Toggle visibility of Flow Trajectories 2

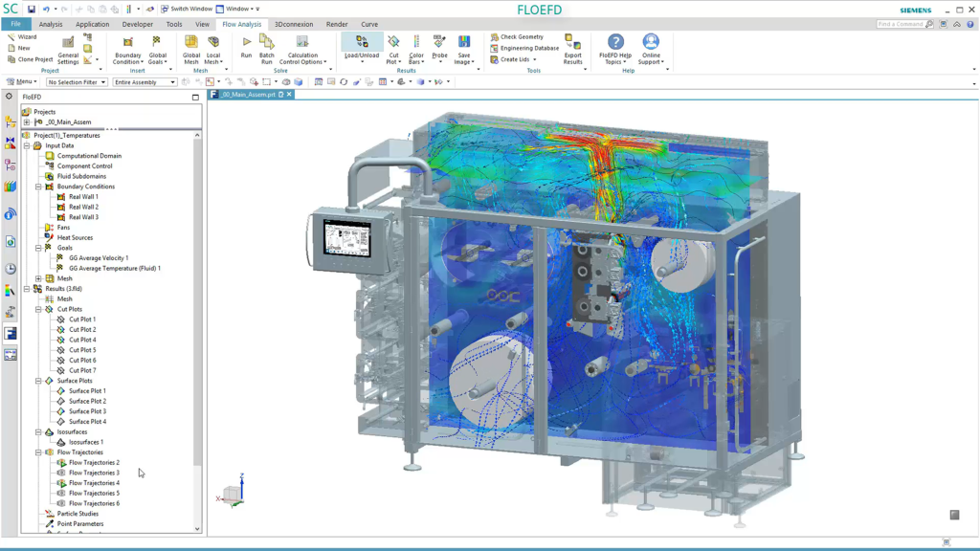tap(61, 463)
